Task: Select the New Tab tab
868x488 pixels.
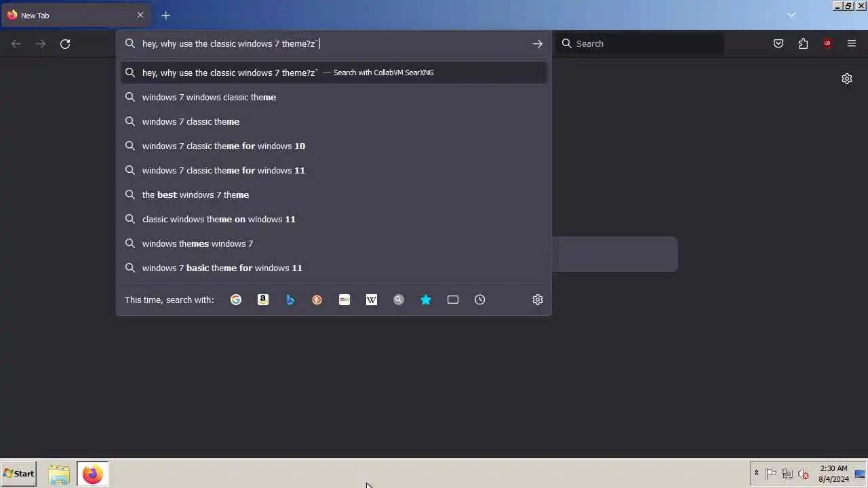Action: pyautogui.click(x=75, y=15)
